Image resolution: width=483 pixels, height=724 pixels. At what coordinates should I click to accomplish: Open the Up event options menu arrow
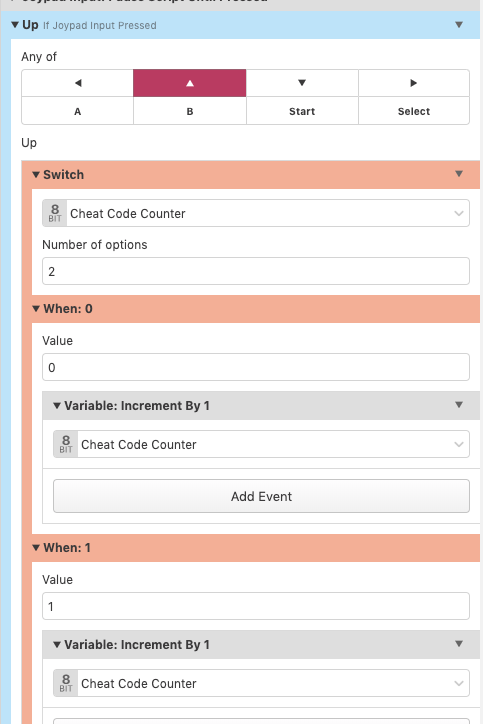(x=459, y=25)
